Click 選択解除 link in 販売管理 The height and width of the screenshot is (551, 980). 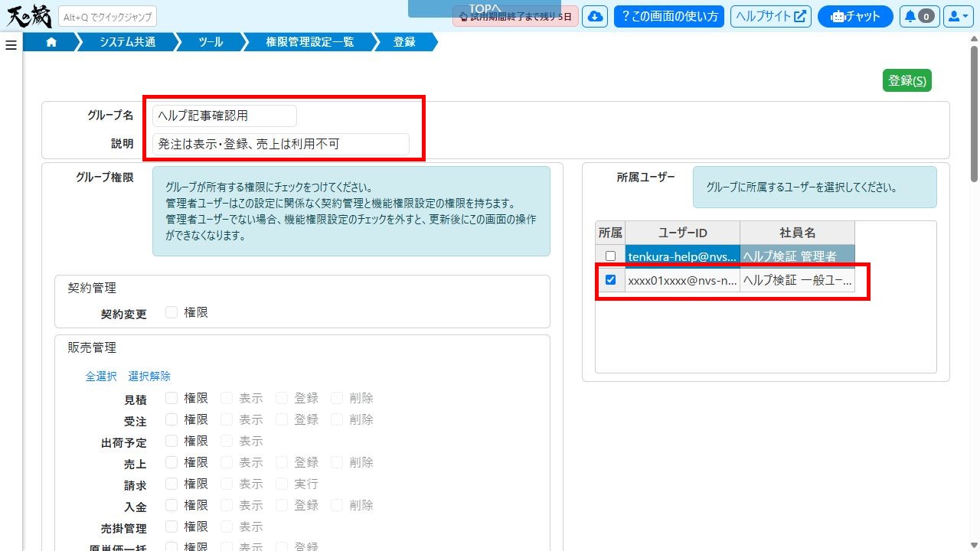(149, 376)
